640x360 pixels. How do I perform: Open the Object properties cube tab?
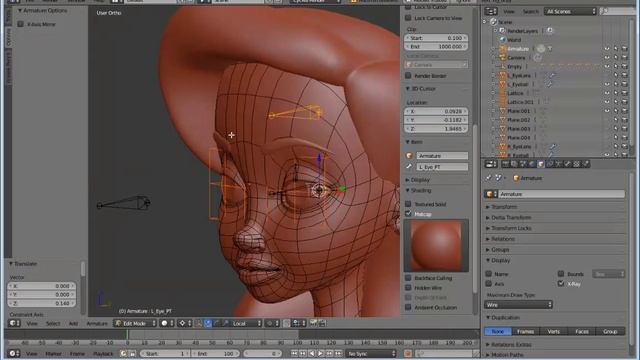pos(541,164)
